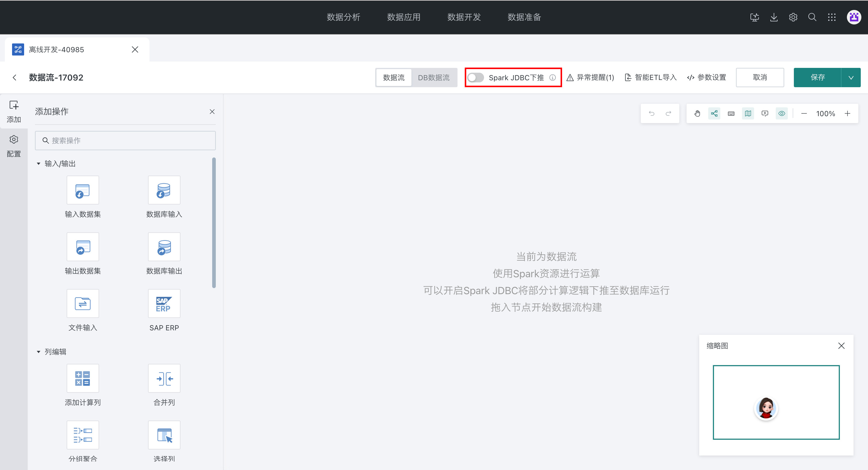The width and height of the screenshot is (868, 470).
Task: Click the 输出数据集 node icon
Action: [x=83, y=247]
